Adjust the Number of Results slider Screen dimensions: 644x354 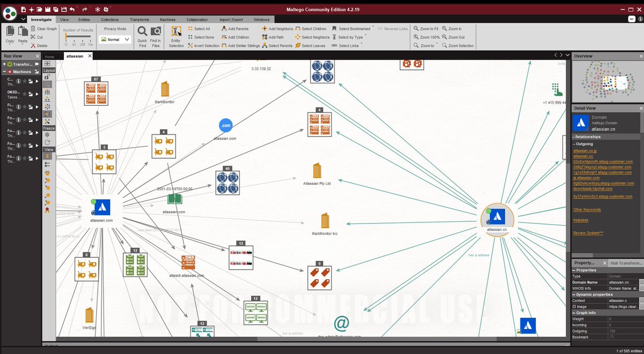click(67, 37)
